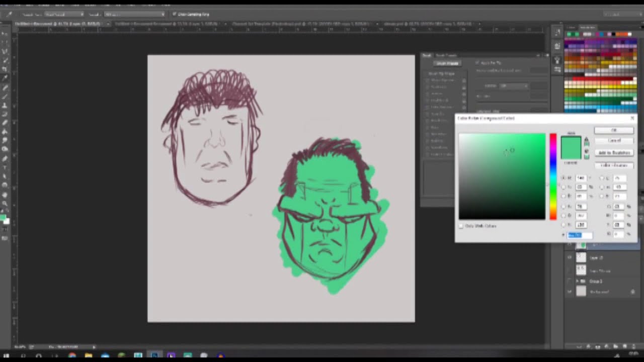Expand the Group 2 layer group

point(577,281)
